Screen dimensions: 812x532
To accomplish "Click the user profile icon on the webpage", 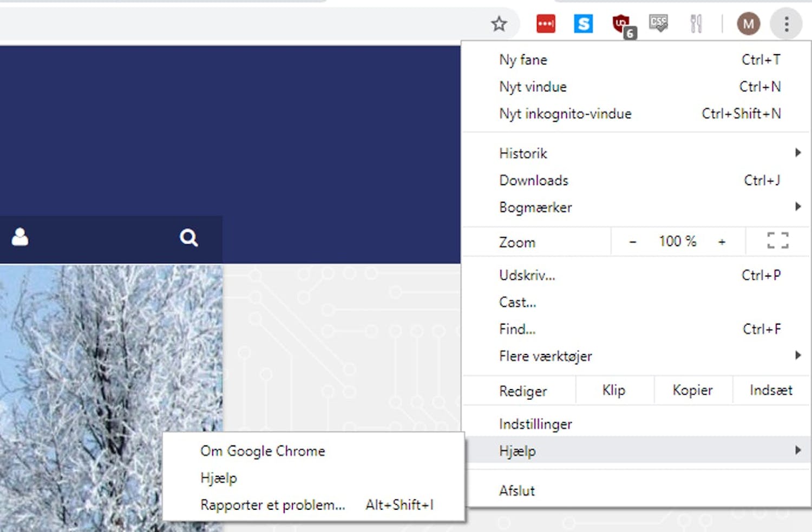I will 20,238.
